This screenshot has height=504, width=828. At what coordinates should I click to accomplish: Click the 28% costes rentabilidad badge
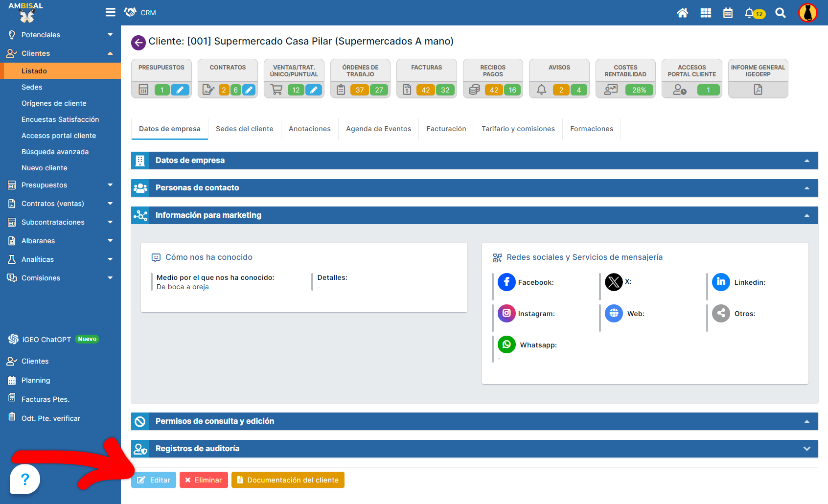click(x=639, y=90)
